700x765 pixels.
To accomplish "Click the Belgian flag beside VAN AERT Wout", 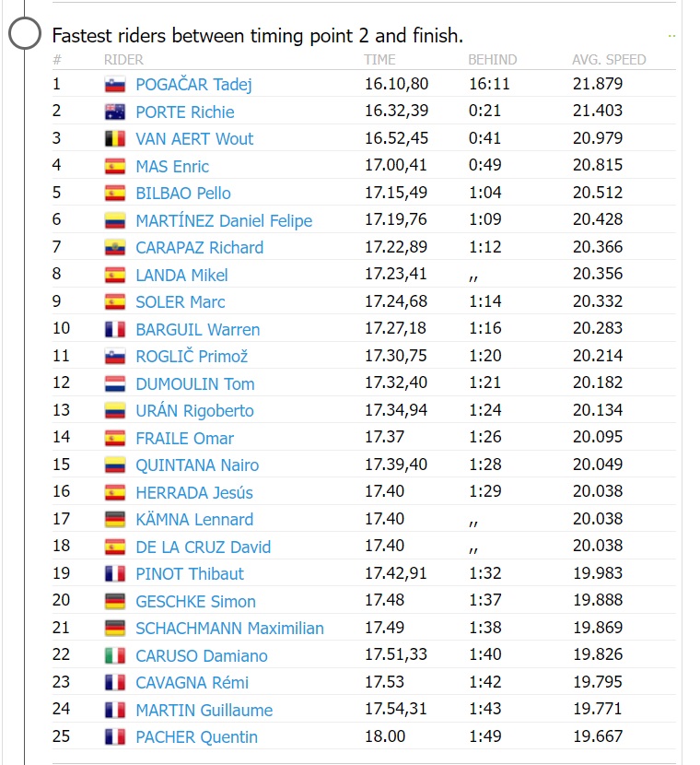I will 114,139.
